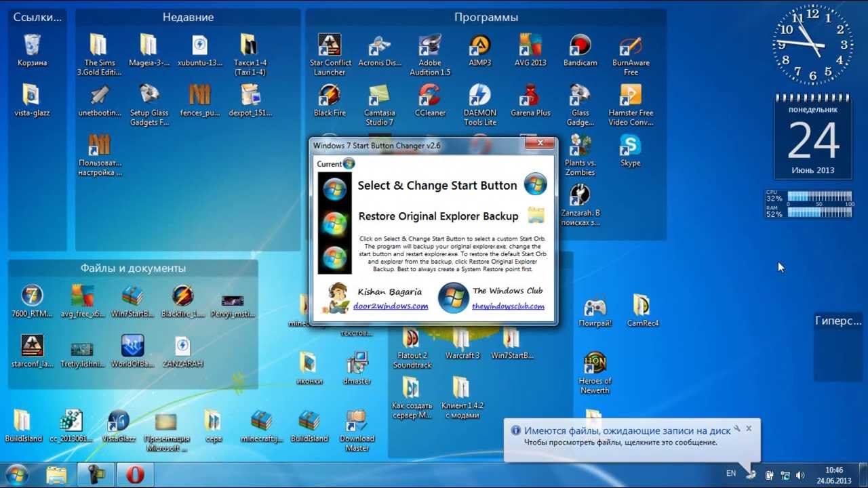Viewport: 868px width, 488px height.
Task: Click the Kishan Bagaria avatar image
Action: 336,298
